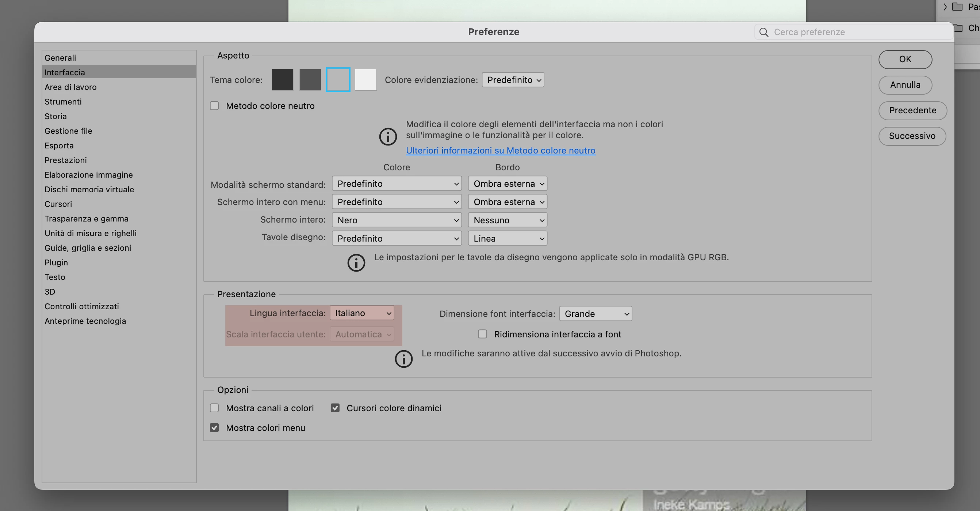This screenshot has height=511, width=980.
Task: Click the info icon beside Metodo colore neutro description
Action: click(x=388, y=137)
